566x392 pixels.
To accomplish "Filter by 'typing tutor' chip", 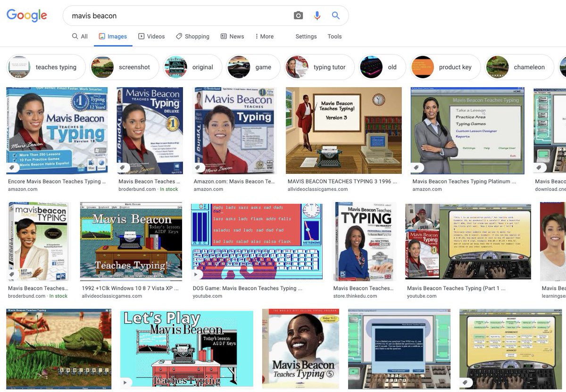I will [x=319, y=67].
